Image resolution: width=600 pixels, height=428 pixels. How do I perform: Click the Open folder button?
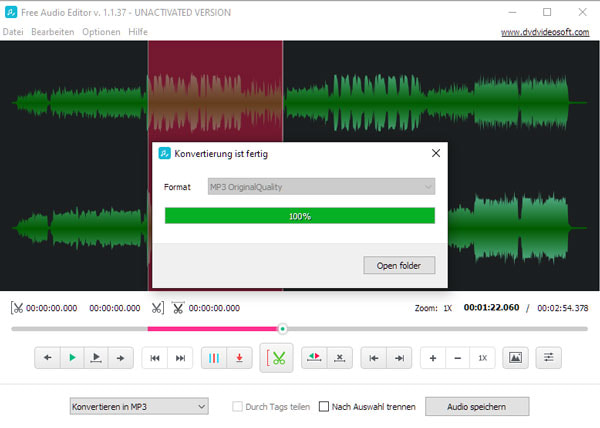tap(399, 266)
